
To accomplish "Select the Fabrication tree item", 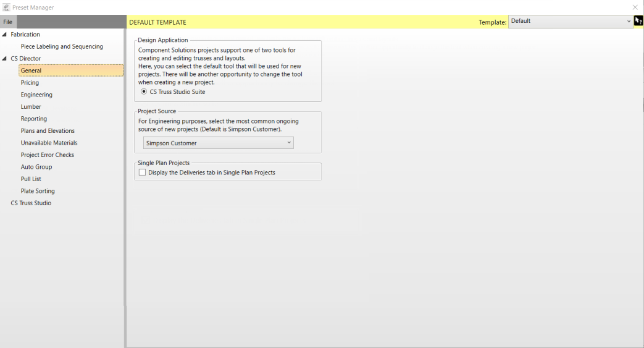I will click(x=25, y=35).
